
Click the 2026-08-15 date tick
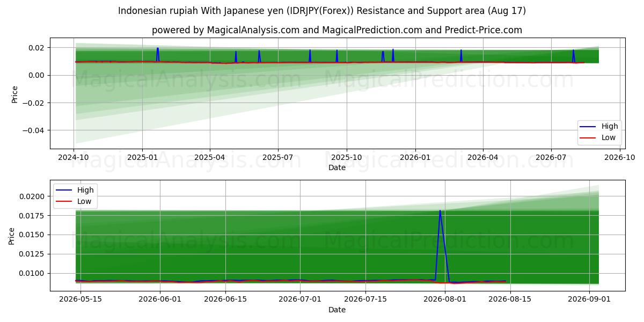point(511,300)
